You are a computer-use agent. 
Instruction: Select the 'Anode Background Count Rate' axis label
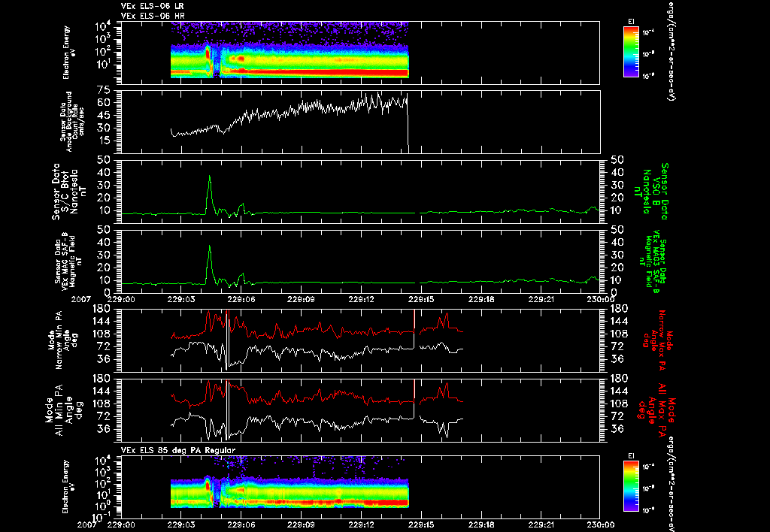pos(72,122)
